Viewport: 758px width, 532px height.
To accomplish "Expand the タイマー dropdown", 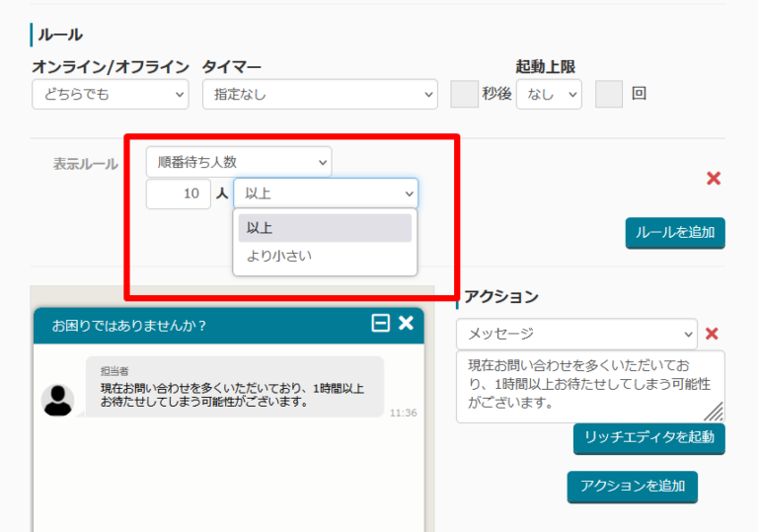I will 319,95.
